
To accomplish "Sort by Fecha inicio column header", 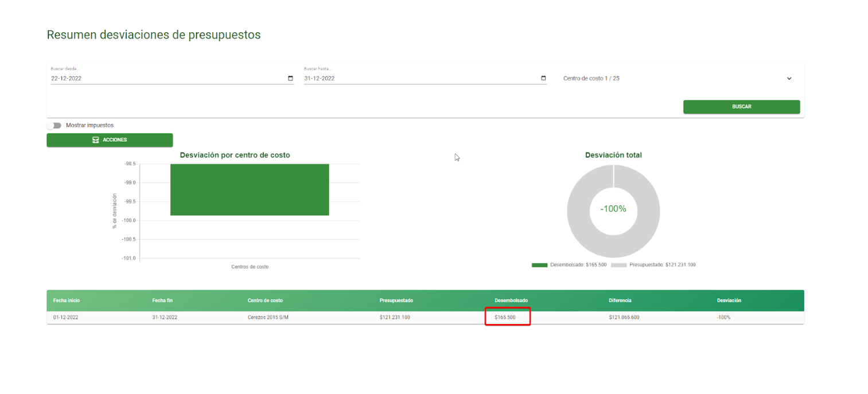I will [67, 301].
